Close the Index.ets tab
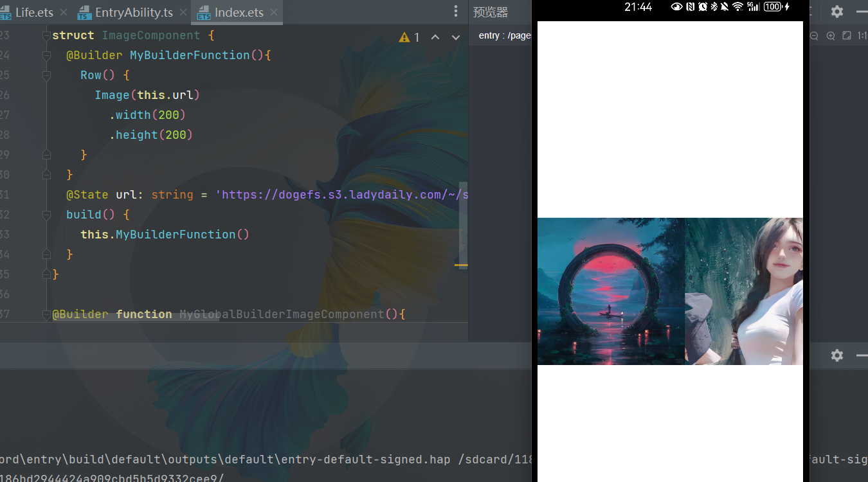Screen dimensions: 868x482 coord(275,12)
